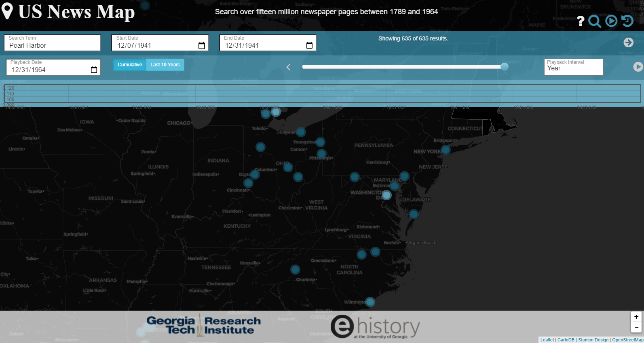Click the map marker near Youngstown

(x=320, y=142)
